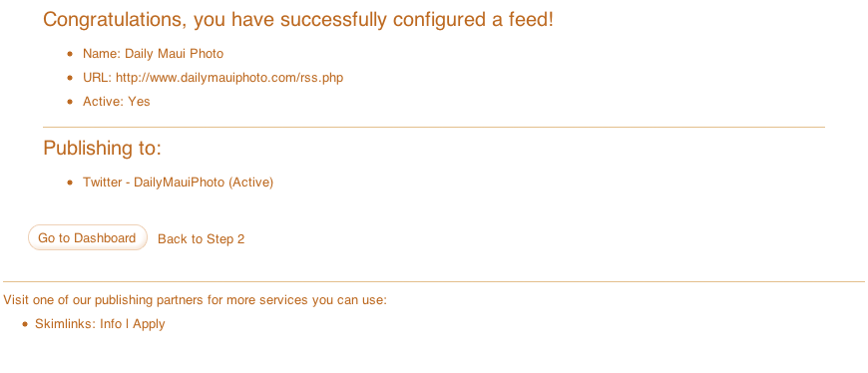Screen dimensions: 868x373
Task: Click the Publishing to: heading
Action: 102,148
